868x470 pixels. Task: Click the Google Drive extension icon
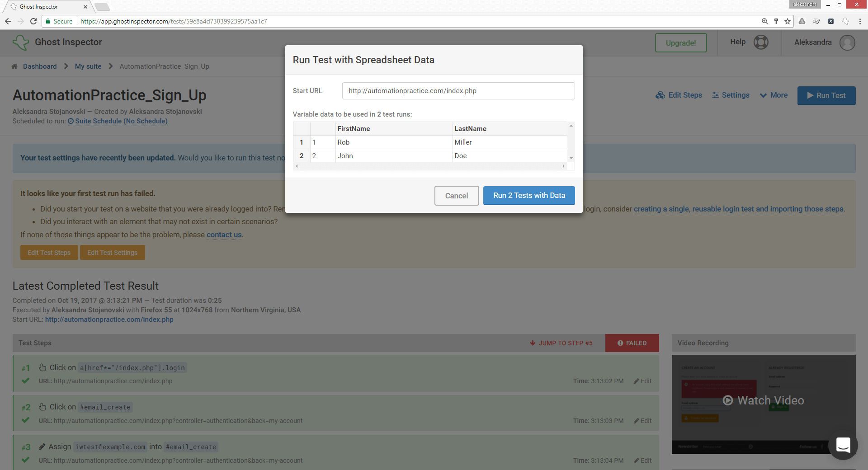[802, 21]
